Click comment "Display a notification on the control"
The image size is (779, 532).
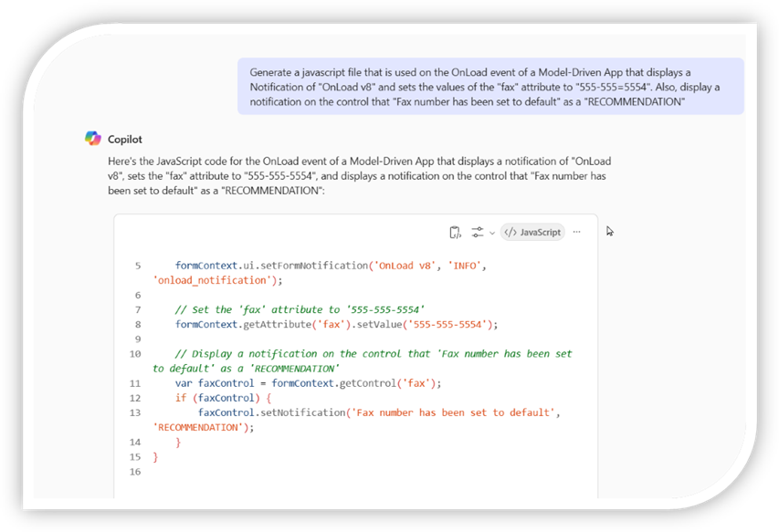pos(363,361)
